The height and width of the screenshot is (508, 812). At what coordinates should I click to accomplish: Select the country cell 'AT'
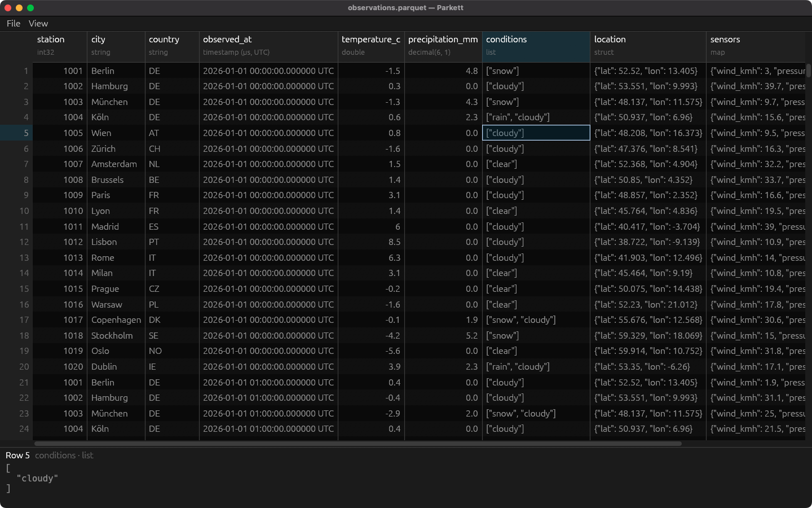(172, 133)
